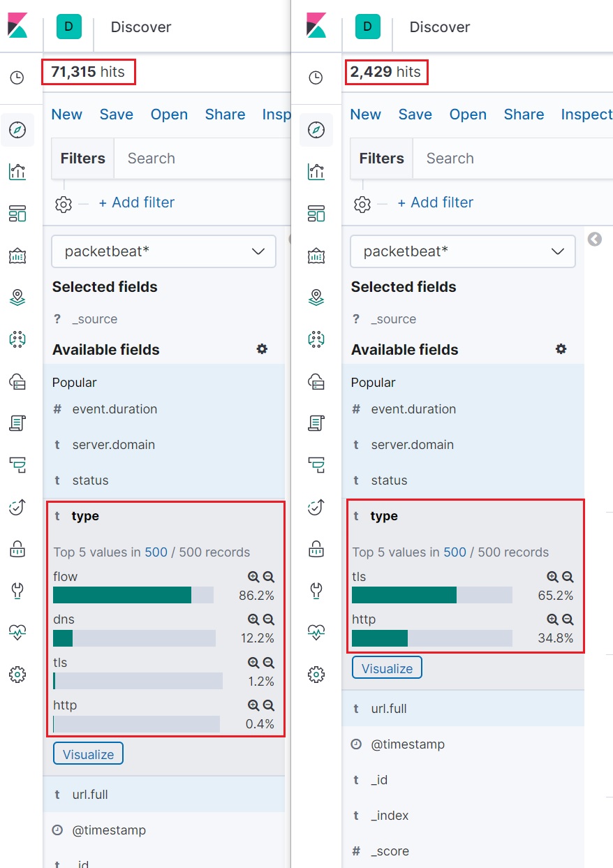Select Save menu item in right panel

[x=415, y=115]
